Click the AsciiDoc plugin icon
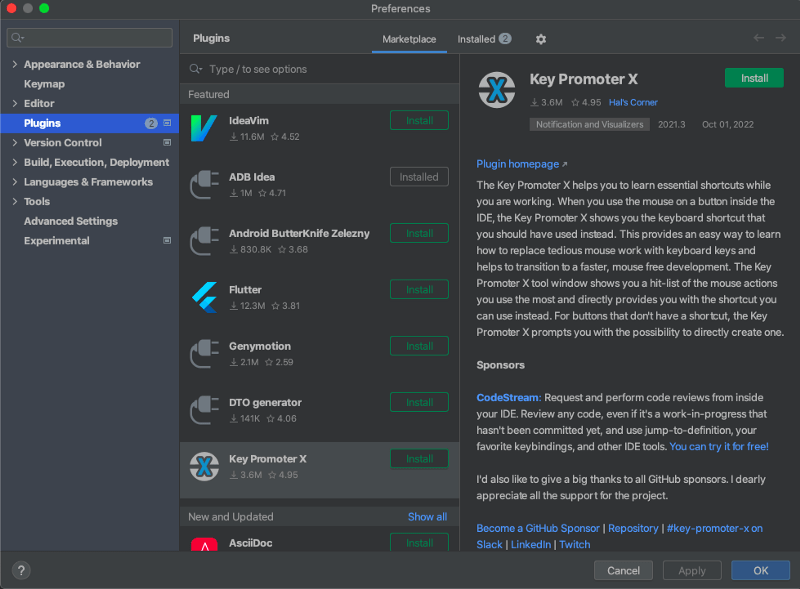 [204, 545]
